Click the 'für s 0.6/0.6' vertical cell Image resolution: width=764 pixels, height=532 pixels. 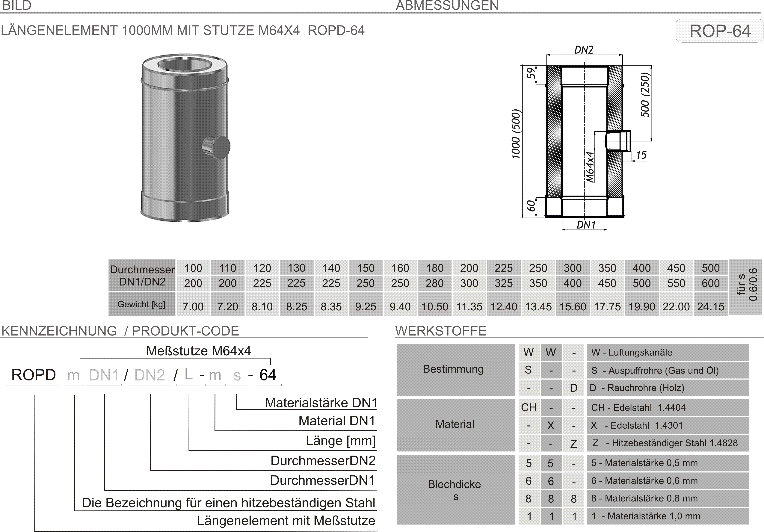click(745, 288)
